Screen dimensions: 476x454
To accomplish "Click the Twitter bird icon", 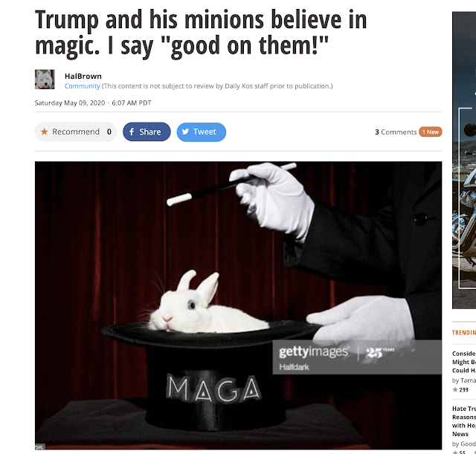I will pyautogui.click(x=185, y=132).
